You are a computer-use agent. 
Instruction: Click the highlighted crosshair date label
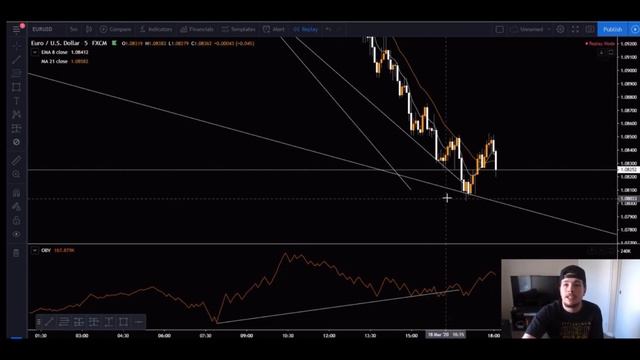[x=446, y=335]
